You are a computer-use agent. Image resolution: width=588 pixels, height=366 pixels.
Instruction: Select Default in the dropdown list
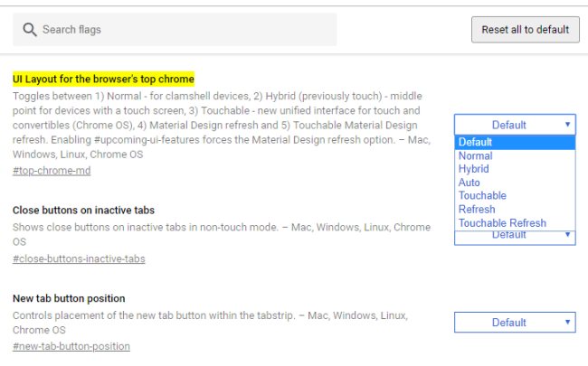[476, 142]
